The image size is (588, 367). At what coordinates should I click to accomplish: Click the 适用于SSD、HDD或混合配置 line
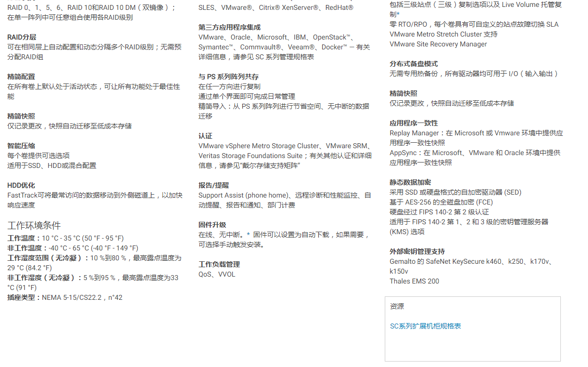click(x=52, y=165)
